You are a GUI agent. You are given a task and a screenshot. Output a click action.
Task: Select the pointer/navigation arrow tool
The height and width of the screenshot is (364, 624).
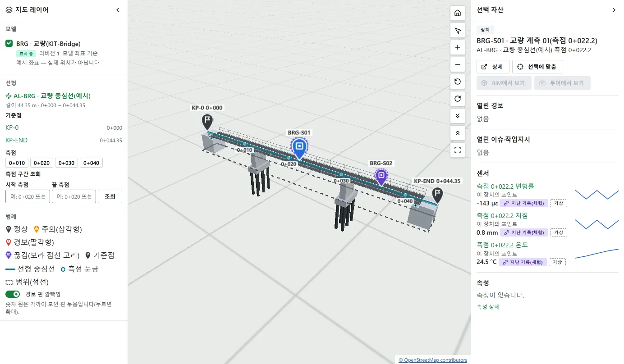click(458, 30)
